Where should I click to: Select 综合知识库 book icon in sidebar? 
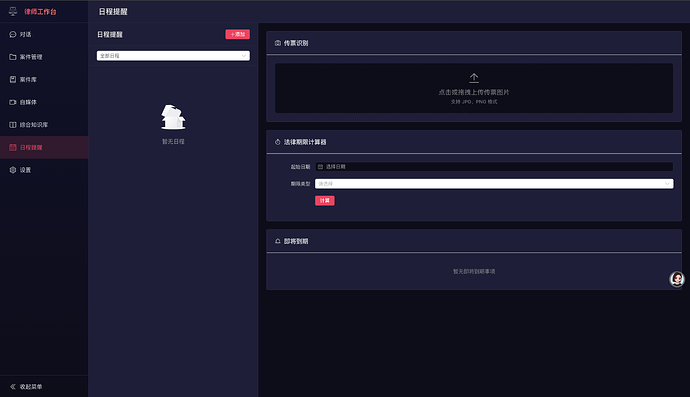coord(13,125)
